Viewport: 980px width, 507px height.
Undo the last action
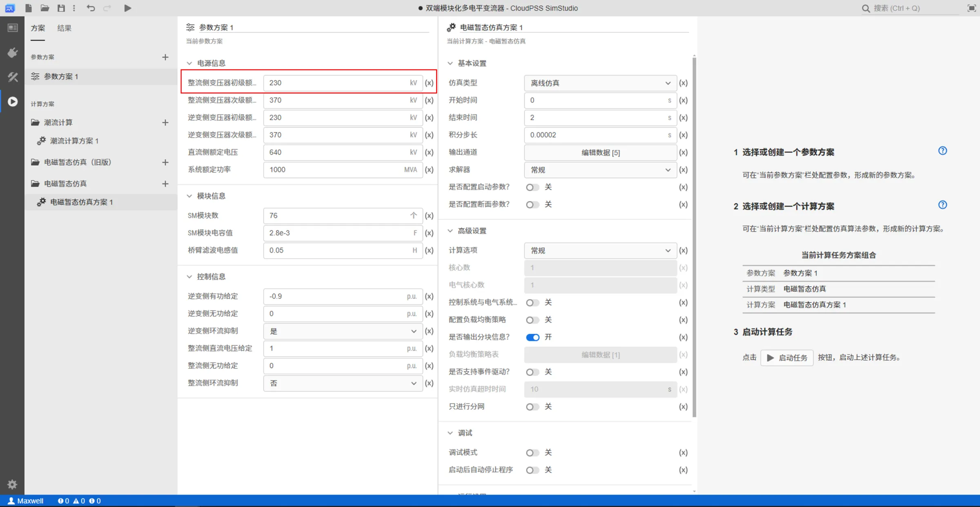(x=91, y=8)
